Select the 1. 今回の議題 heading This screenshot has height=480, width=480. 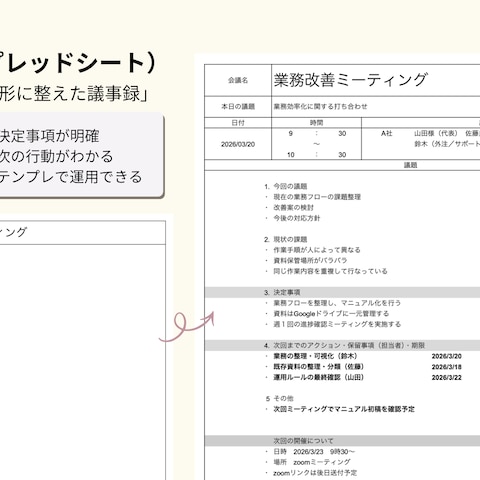coord(286,186)
